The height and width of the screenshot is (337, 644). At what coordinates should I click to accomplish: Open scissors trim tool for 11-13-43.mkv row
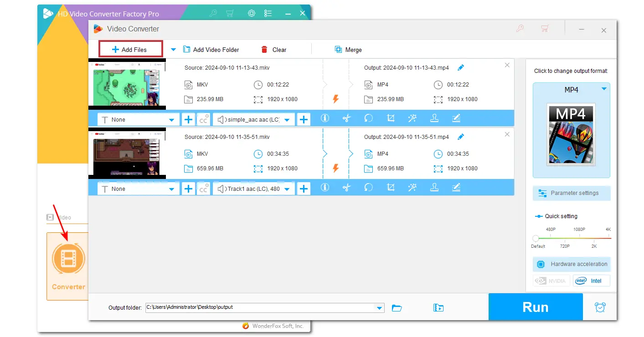pos(347,118)
